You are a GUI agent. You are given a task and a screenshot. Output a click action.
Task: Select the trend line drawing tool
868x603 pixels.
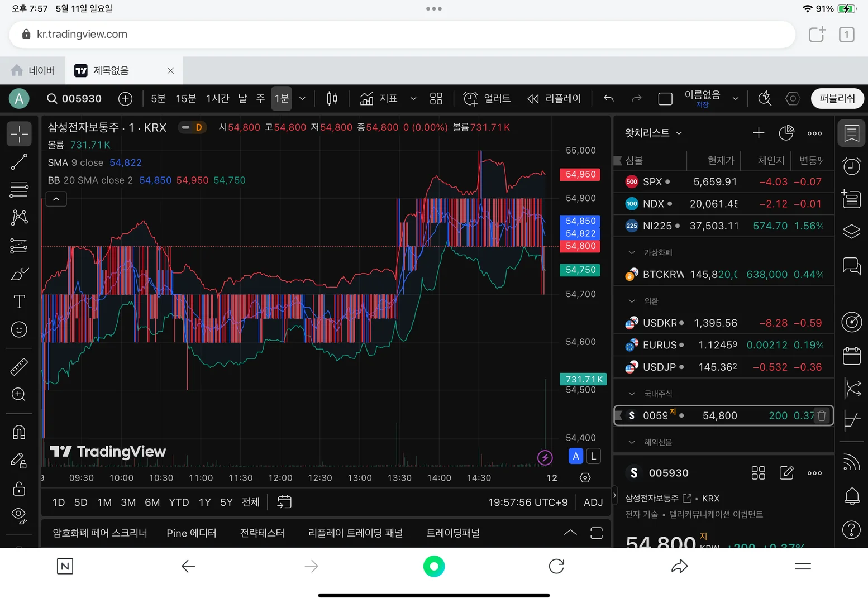click(x=19, y=162)
